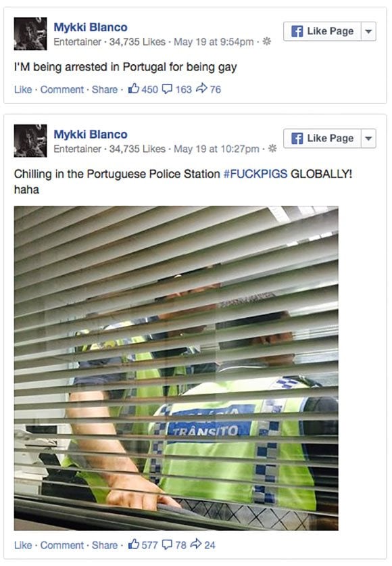
Task: Click Share link under second post
Action: coord(105,545)
